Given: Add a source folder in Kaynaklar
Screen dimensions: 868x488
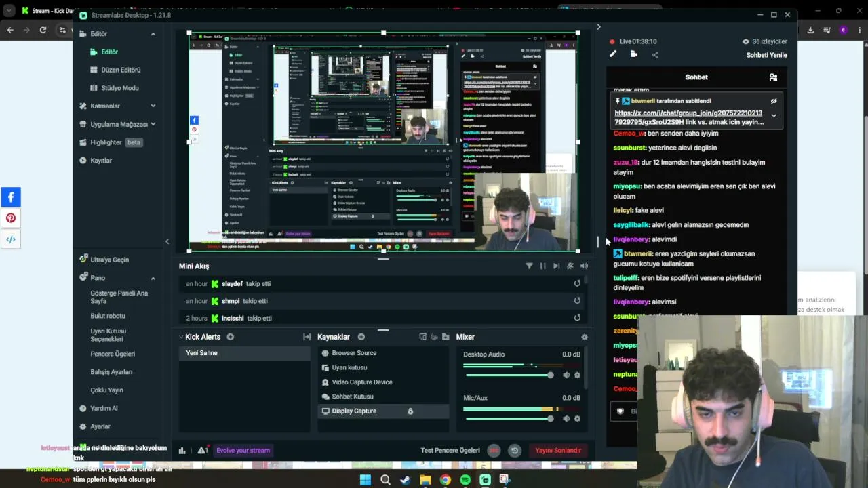Looking at the screenshot, I should (446, 337).
